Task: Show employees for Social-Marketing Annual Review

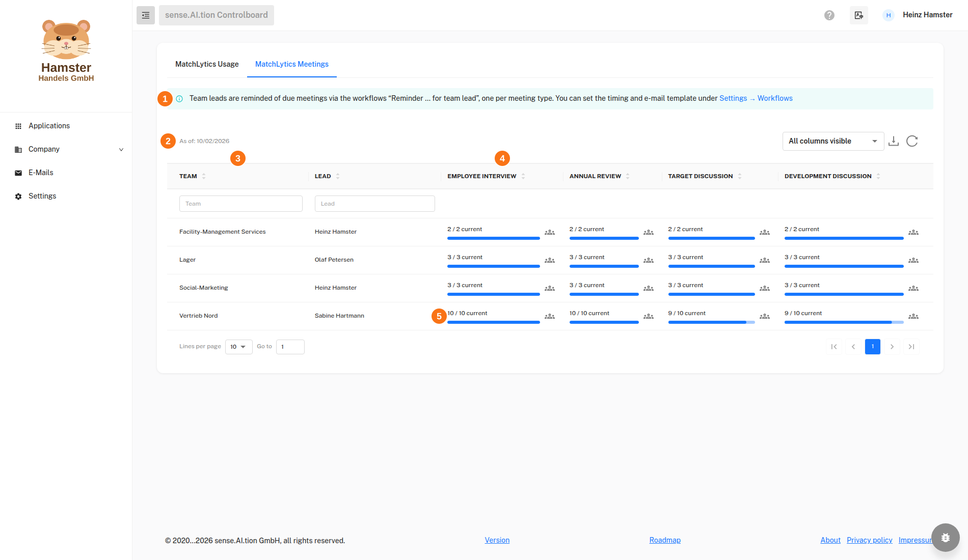Action: (649, 289)
